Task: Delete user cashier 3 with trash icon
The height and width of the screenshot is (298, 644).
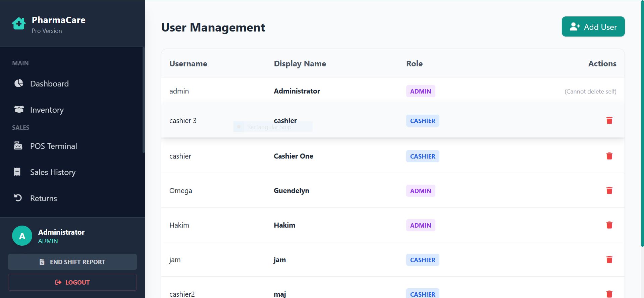Action: 609,120
